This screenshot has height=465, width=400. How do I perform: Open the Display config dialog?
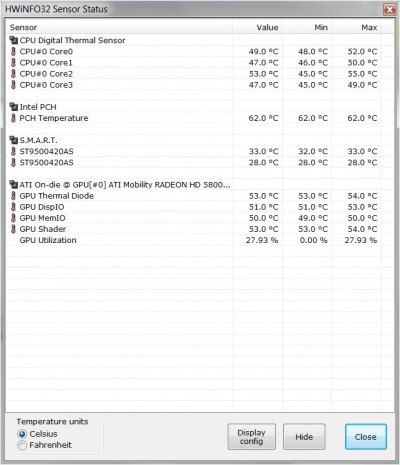pos(252,437)
